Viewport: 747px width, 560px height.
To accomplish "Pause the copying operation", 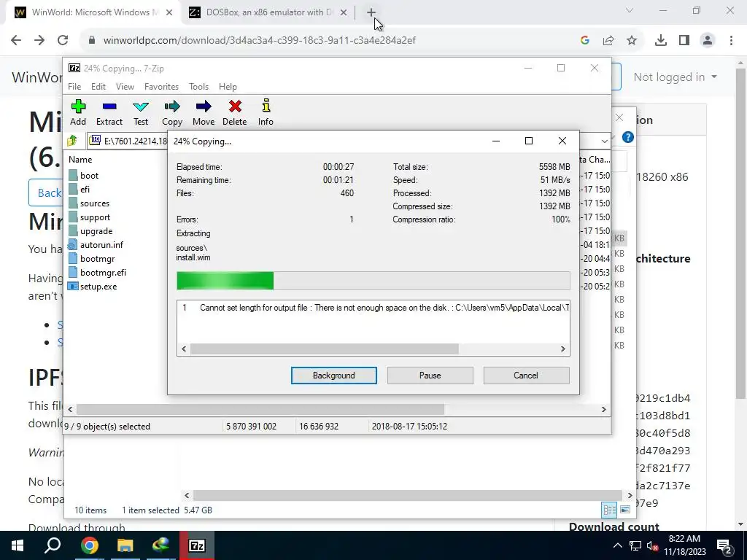I will click(430, 376).
